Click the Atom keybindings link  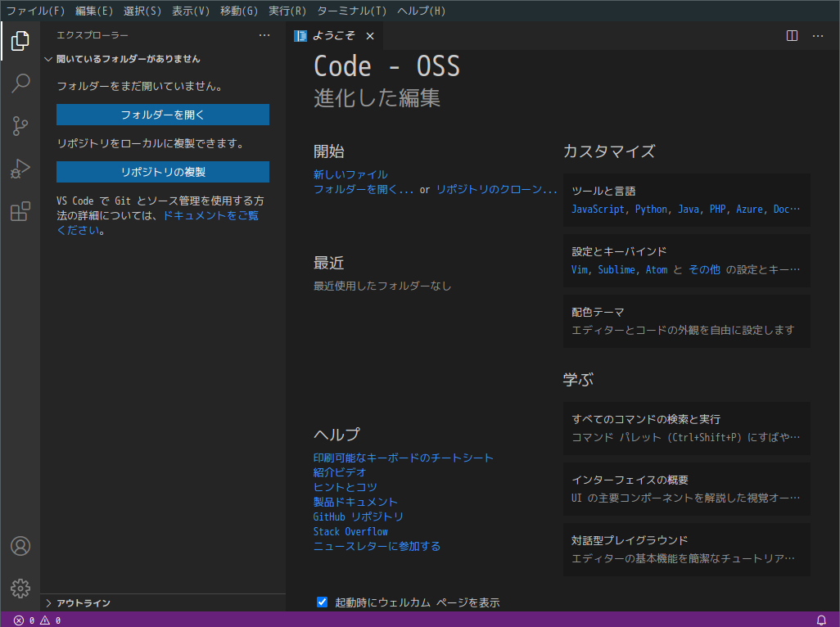click(x=657, y=270)
